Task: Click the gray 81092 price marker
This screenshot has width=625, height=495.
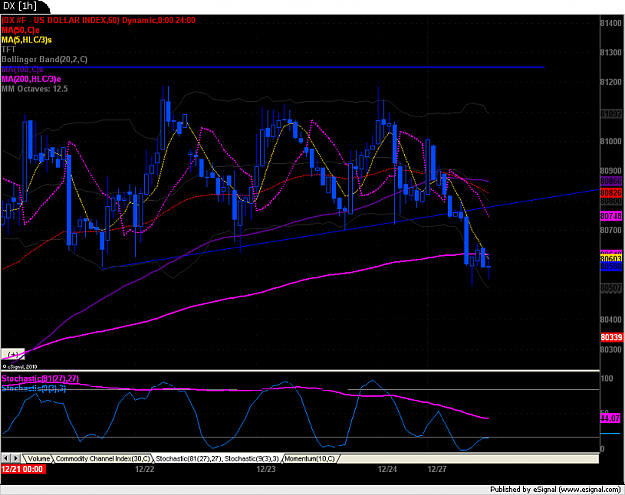Action: tap(611, 114)
